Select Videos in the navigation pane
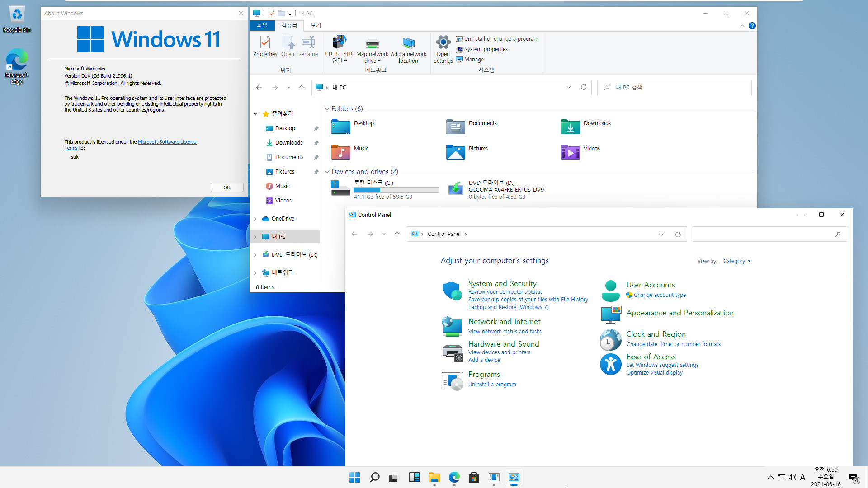The height and width of the screenshot is (488, 868). [283, 201]
